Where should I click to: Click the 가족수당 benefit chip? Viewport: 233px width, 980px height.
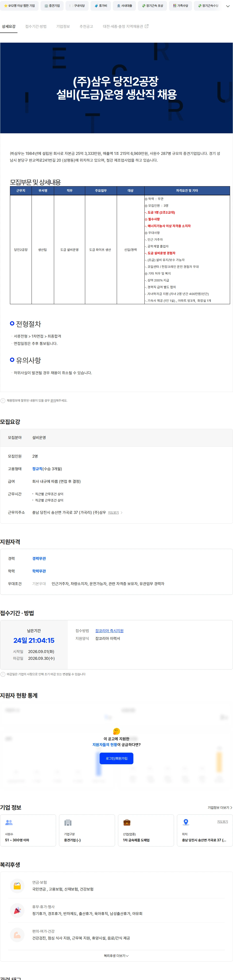(180, 6)
